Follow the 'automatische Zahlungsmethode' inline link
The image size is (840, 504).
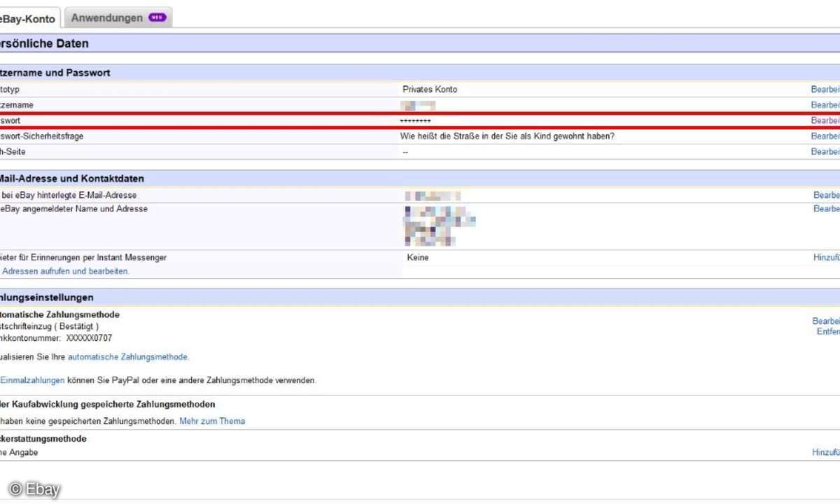pos(127,357)
